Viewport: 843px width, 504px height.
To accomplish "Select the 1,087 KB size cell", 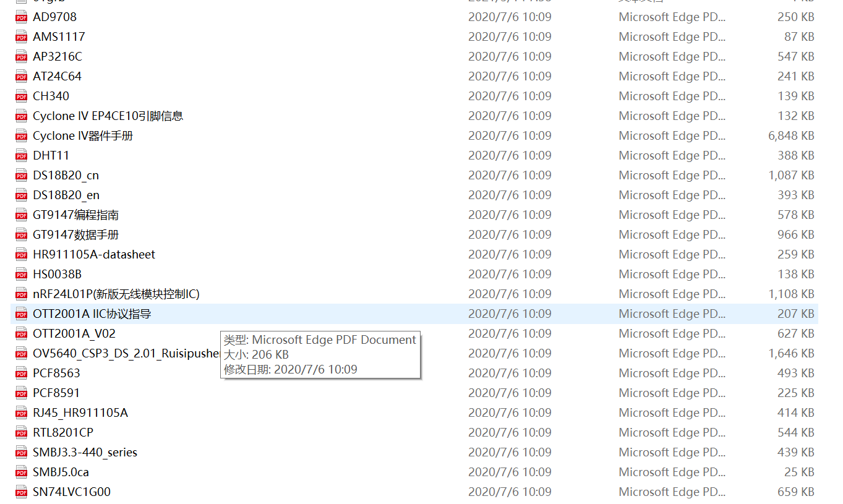I will coord(792,175).
